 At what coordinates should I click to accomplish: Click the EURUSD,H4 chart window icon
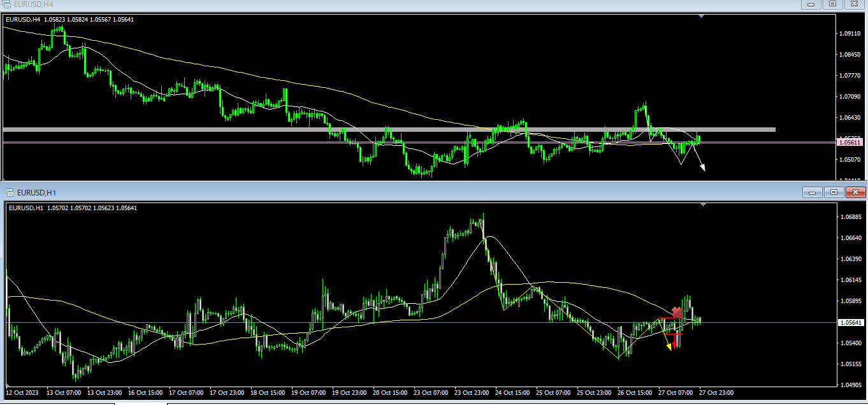6,4
